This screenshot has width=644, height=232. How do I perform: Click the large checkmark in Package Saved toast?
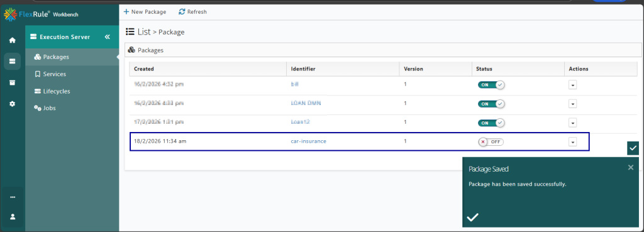point(473,217)
